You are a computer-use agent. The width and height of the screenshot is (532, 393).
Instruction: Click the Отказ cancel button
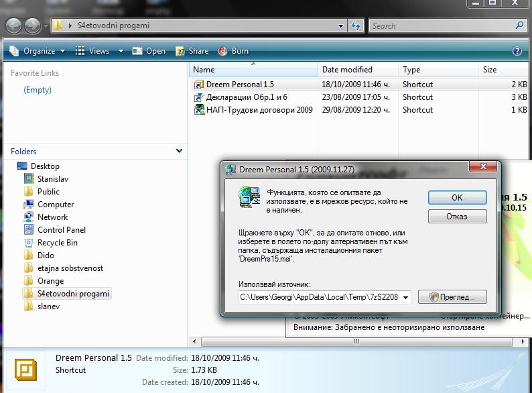click(x=457, y=217)
